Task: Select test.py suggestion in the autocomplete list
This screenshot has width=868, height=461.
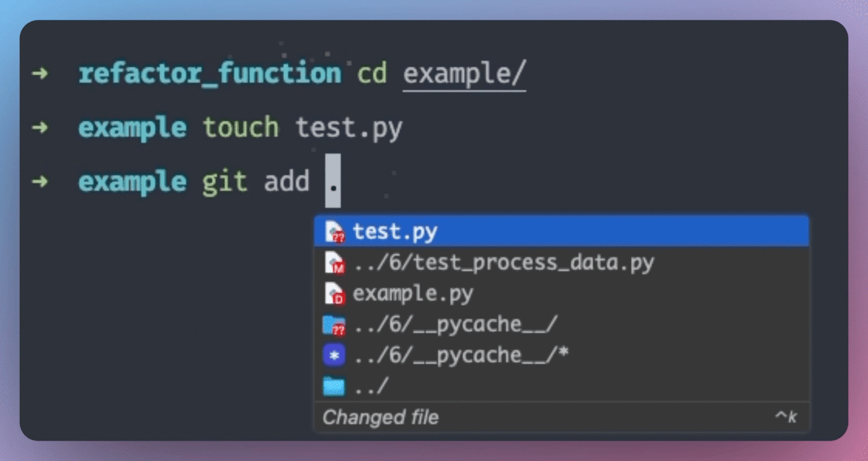Action: tap(395, 232)
